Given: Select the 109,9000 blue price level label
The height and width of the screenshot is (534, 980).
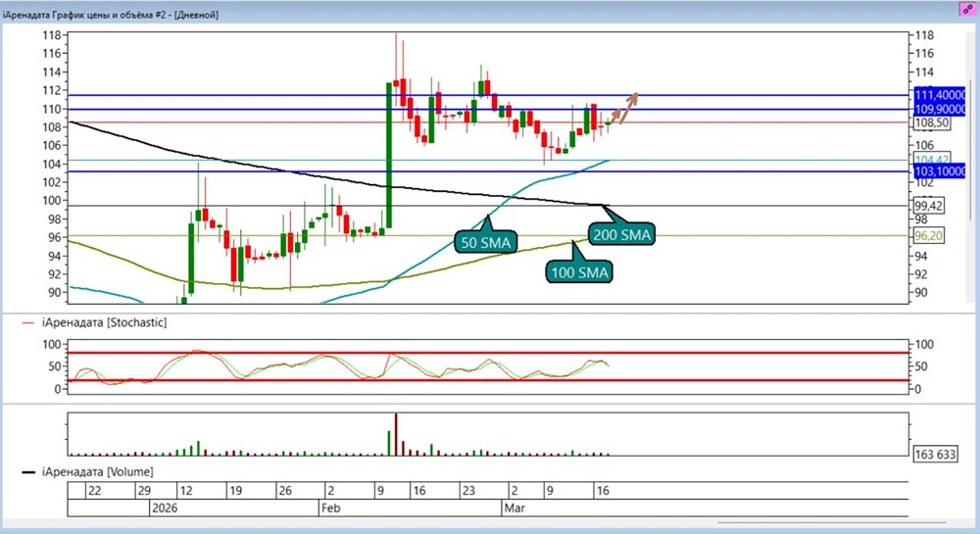Looking at the screenshot, I should point(940,110).
